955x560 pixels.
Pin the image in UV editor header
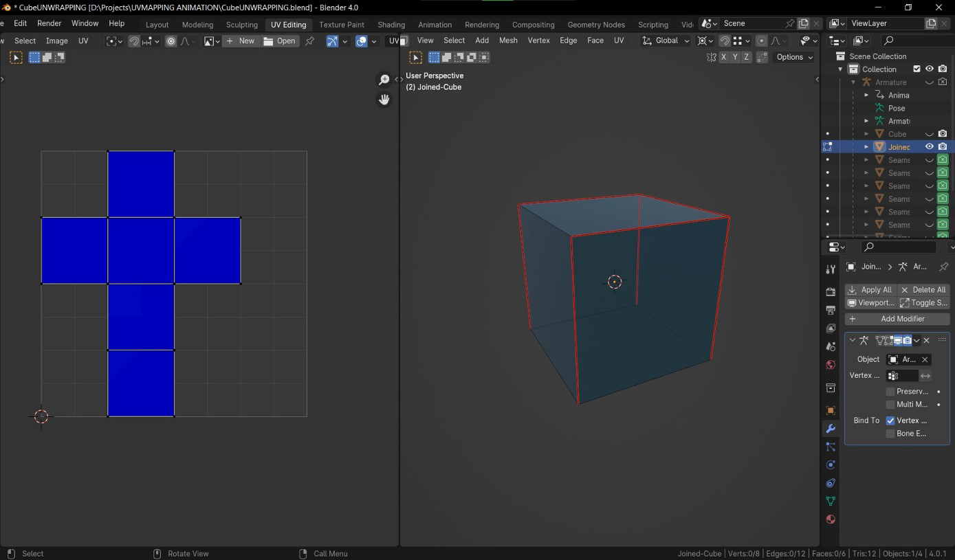[x=310, y=41]
